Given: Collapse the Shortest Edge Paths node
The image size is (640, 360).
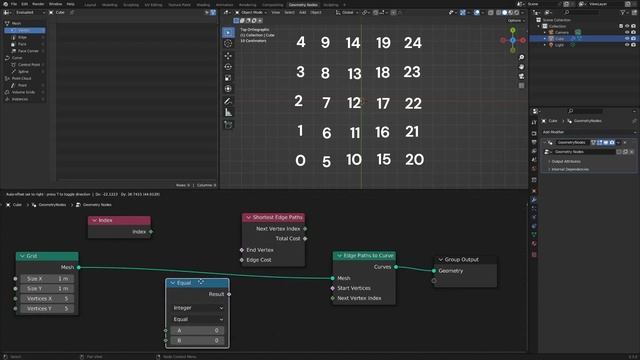Looking at the screenshot, I should pos(248,218).
